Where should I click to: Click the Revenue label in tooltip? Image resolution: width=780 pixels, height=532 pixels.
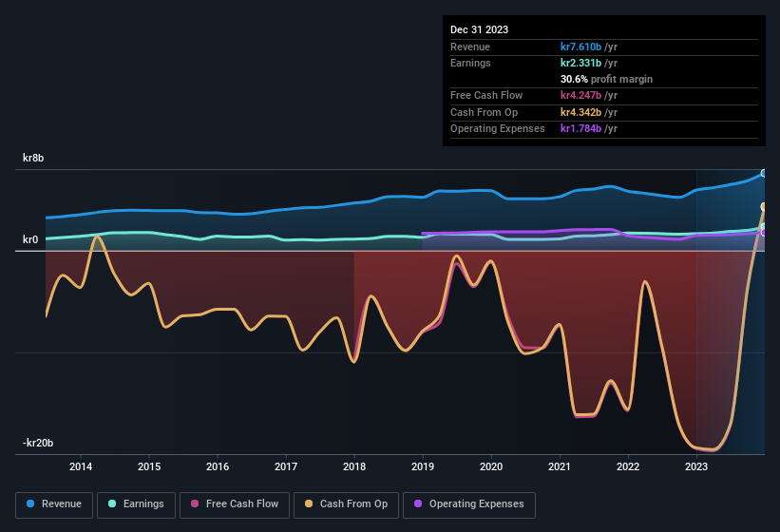coord(470,47)
